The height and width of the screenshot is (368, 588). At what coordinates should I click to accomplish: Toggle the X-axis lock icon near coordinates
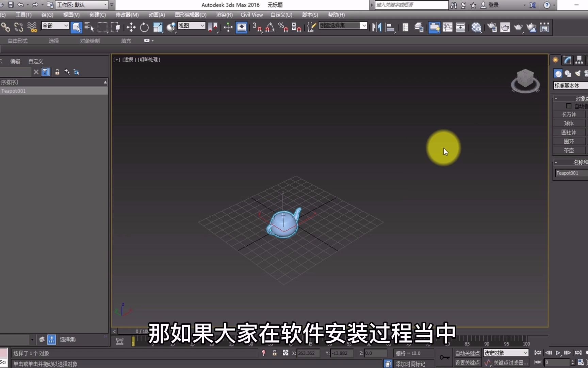tap(274, 353)
